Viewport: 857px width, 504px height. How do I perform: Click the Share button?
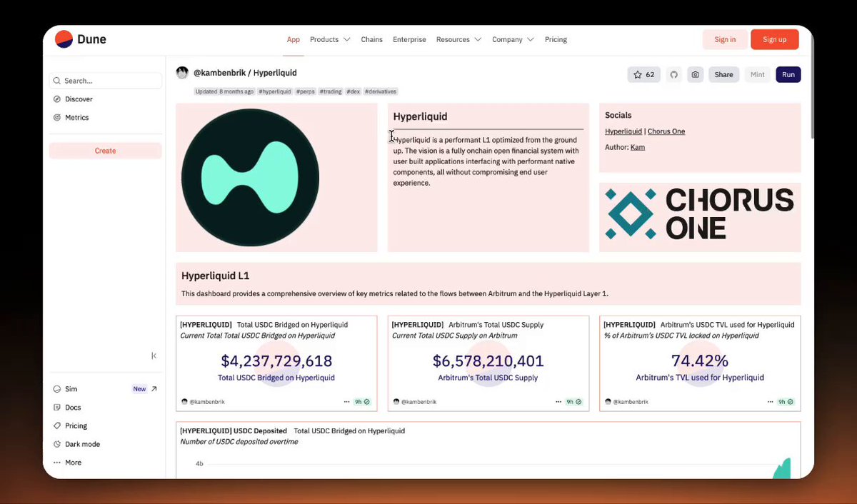click(723, 74)
